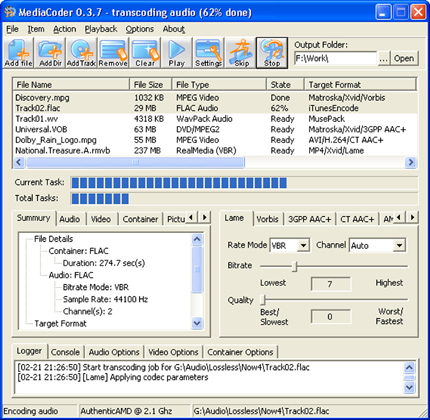Switch to the CT AAC+ tab
This screenshot has height=420, width=430.
(357, 219)
